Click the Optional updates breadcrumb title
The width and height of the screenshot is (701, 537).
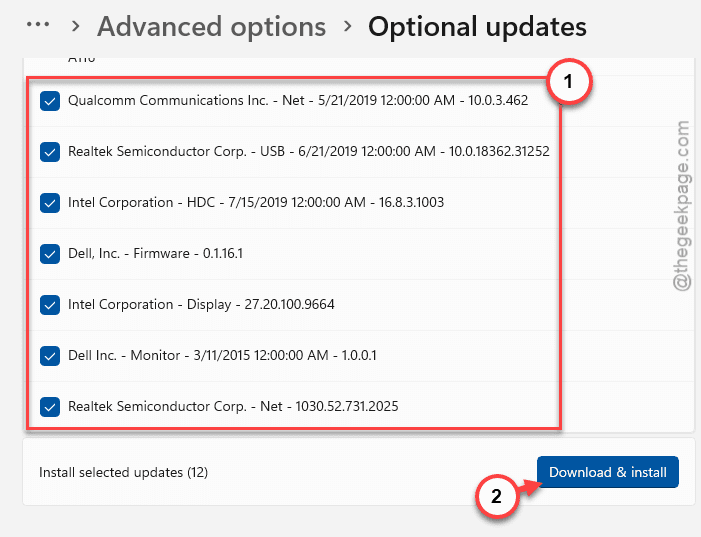[x=477, y=27]
